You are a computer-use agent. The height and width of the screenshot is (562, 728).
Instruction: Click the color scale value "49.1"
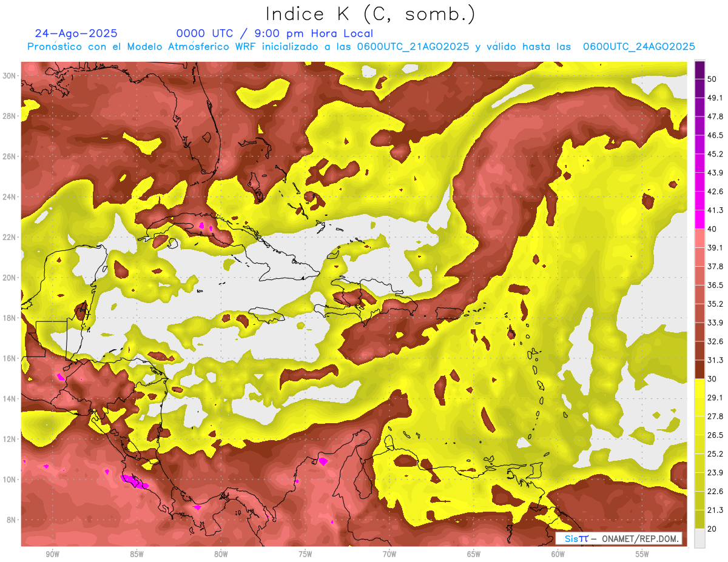[715, 98]
